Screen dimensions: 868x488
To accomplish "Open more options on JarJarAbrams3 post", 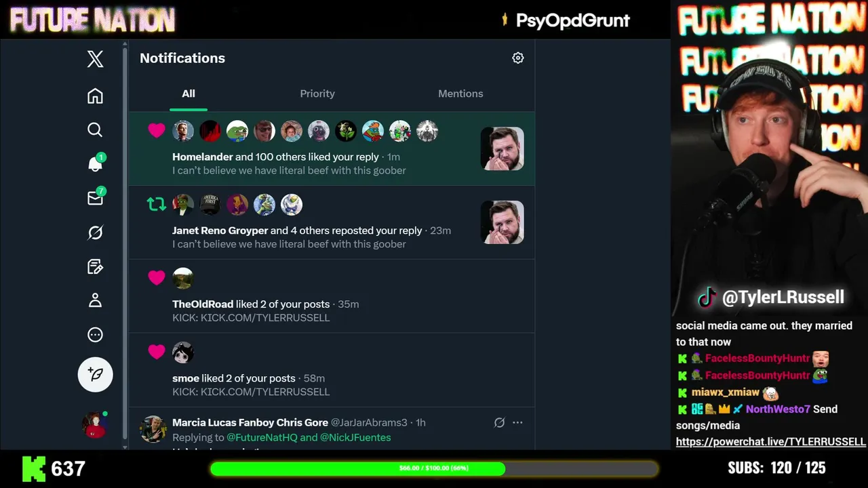I will tap(517, 422).
